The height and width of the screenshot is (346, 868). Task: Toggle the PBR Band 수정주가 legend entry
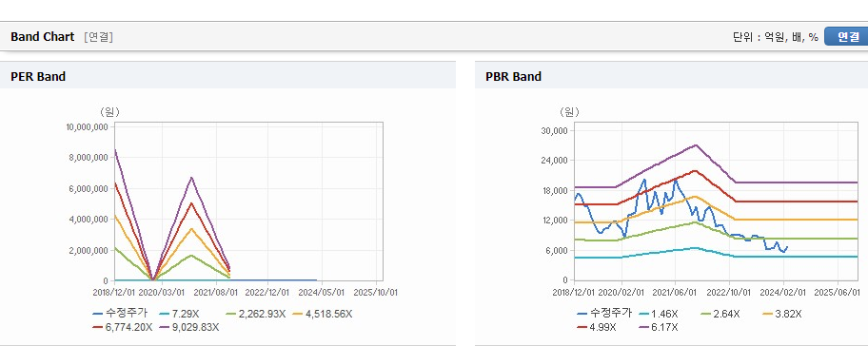pos(604,314)
